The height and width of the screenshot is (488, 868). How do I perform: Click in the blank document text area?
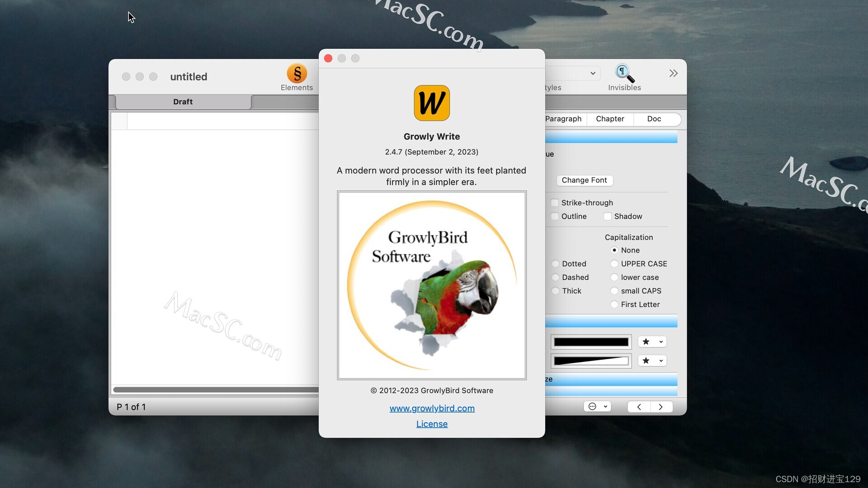point(216,258)
